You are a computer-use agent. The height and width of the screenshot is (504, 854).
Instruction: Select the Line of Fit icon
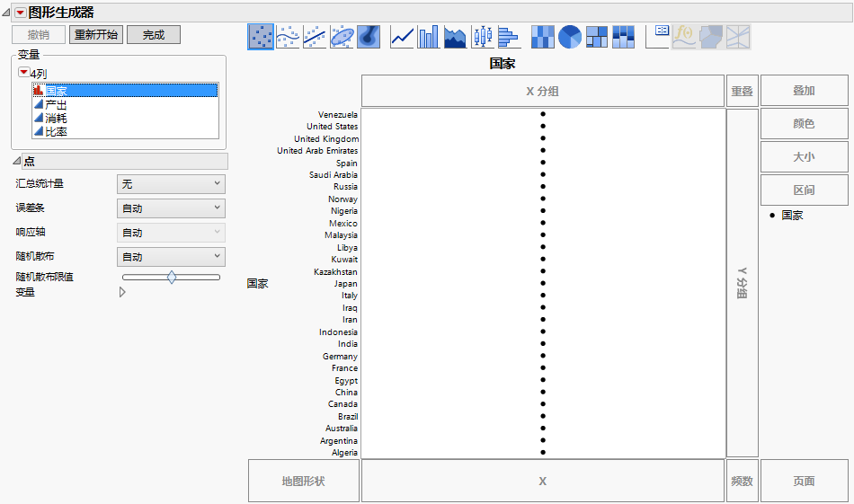[x=315, y=37]
